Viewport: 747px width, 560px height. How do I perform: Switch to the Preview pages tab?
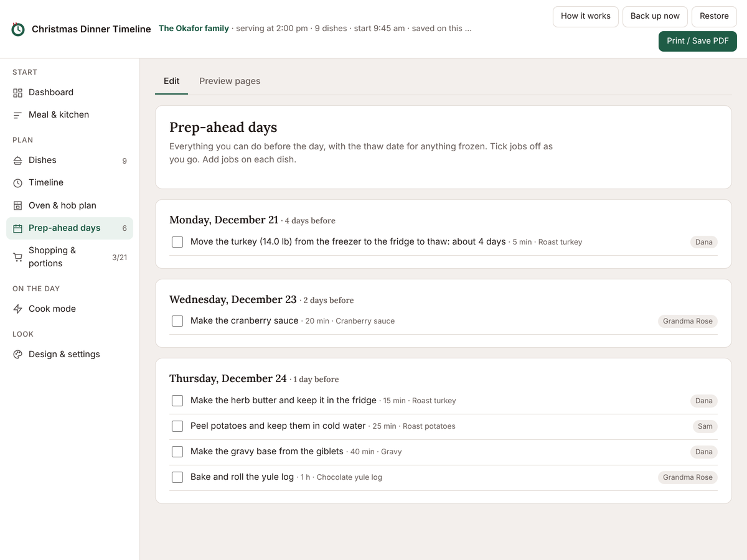pos(230,81)
